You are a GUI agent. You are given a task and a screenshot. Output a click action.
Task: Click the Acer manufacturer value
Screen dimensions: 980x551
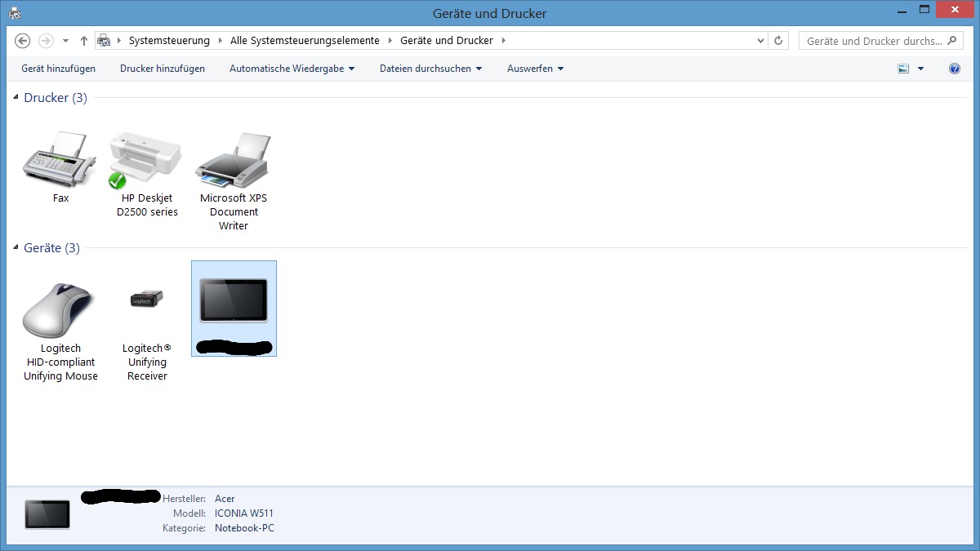pos(225,499)
